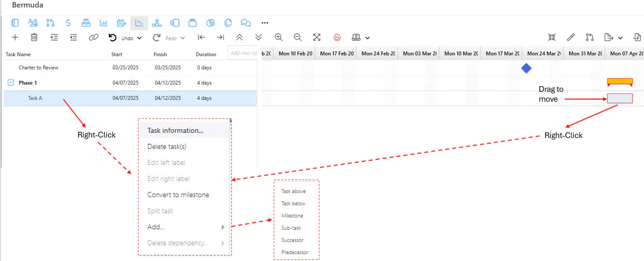Viewport: 644px width, 261px height.
Task: Open the export dropdown arrow
Action: pos(620,38)
